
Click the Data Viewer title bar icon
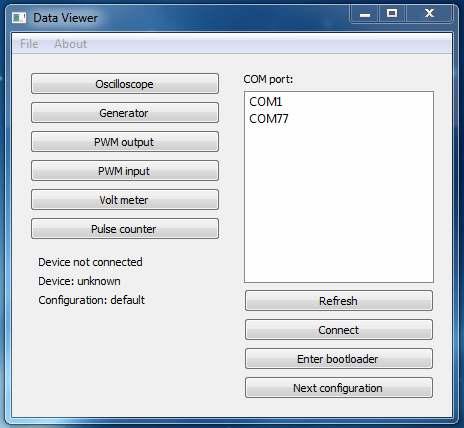(19, 17)
